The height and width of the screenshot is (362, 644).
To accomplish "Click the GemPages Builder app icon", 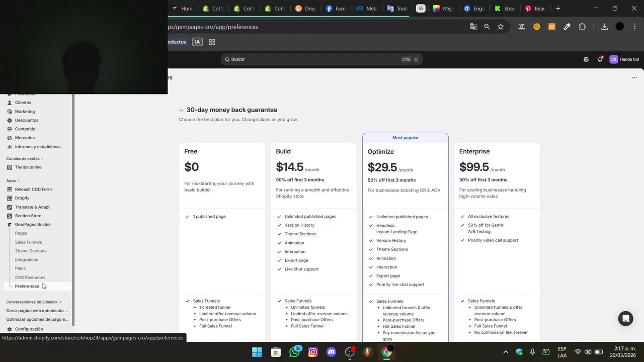I will click(10, 225).
